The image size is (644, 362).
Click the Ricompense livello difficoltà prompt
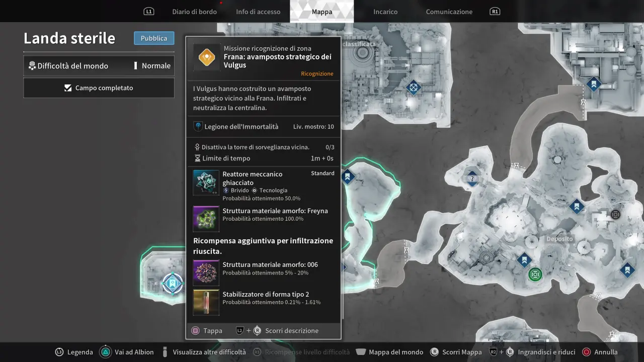[x=301, y=352]
